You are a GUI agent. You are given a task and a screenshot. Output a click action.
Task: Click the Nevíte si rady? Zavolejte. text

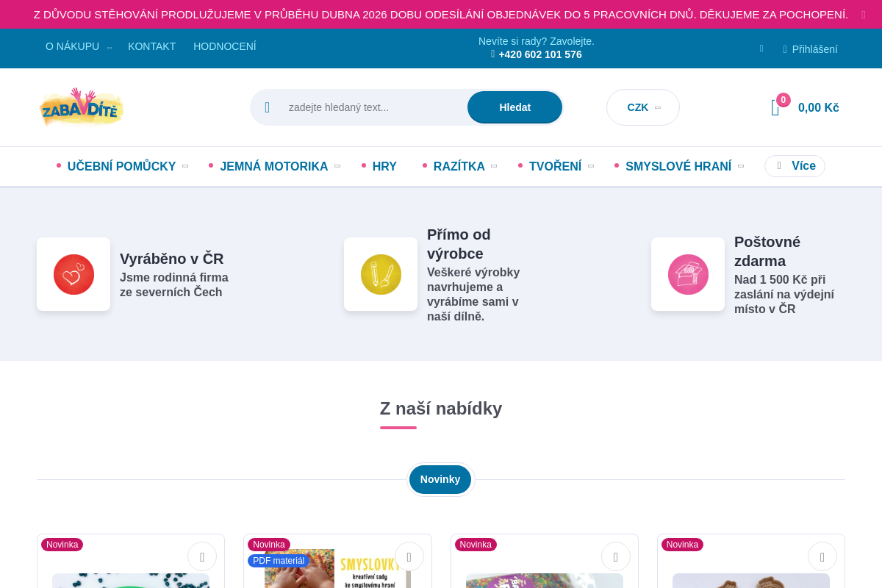click(x=537, y=41)
